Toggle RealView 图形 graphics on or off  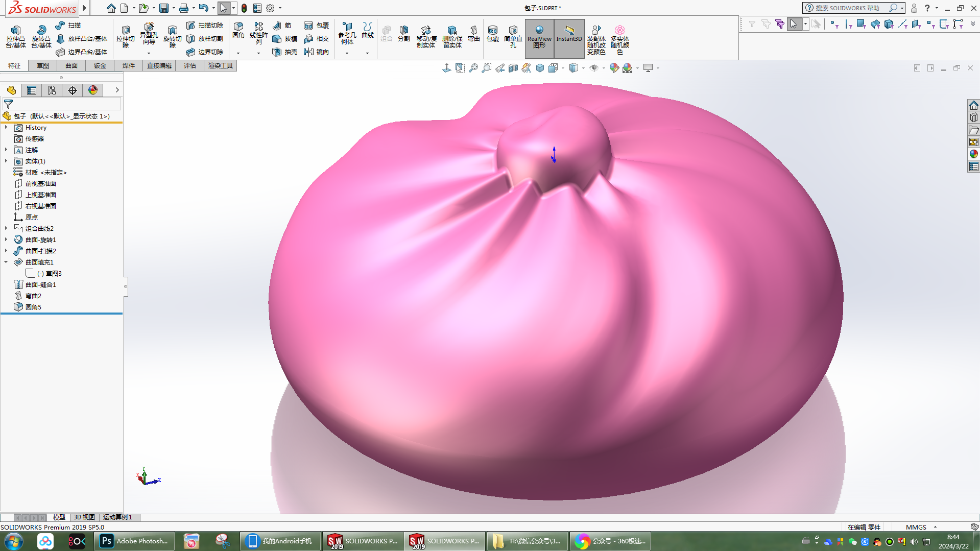539,37
